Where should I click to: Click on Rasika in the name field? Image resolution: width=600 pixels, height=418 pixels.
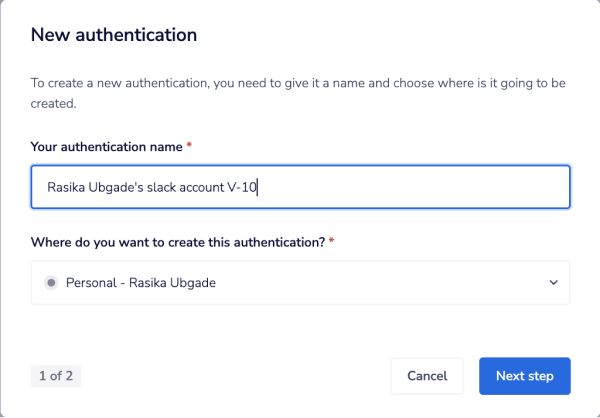pyautogui.click(x=67, y=187)
